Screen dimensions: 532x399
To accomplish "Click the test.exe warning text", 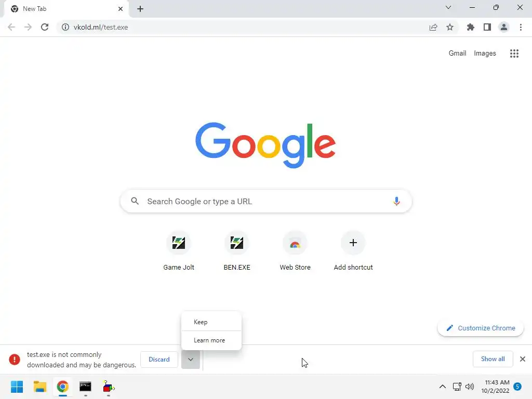I will (x=82, y=360).
